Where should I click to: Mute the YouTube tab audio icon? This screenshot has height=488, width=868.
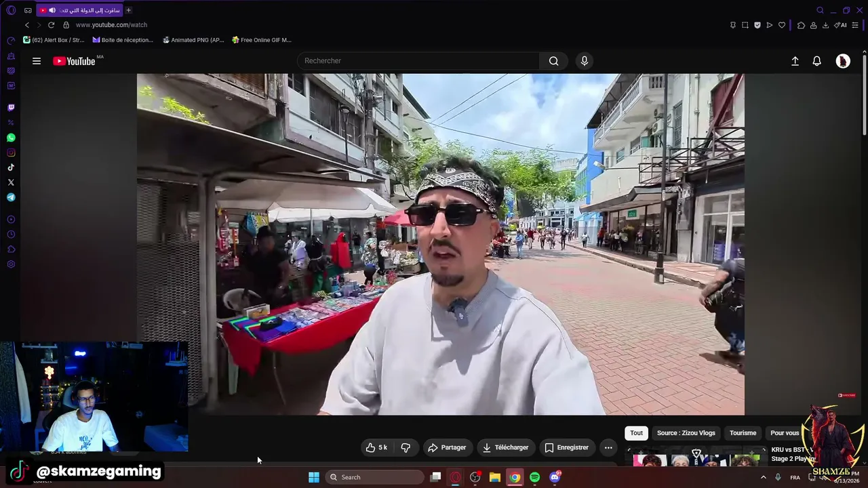click(x=52, y=10)
